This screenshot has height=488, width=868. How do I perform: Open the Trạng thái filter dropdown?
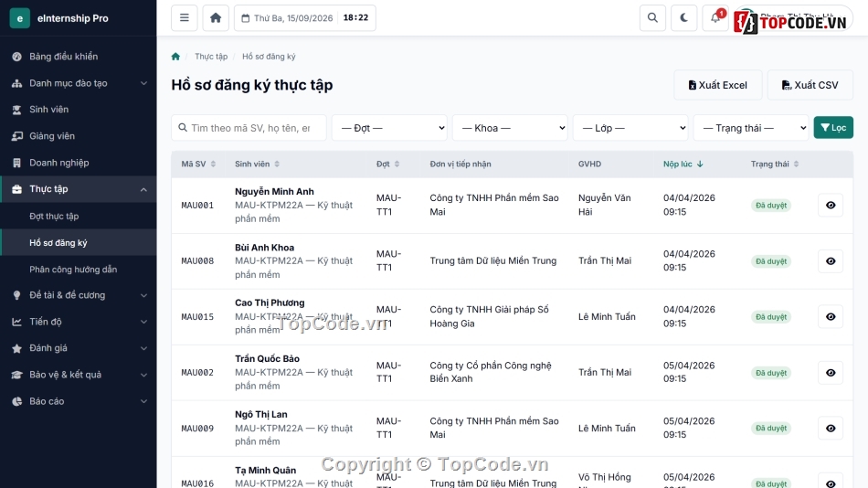(751, 128)
